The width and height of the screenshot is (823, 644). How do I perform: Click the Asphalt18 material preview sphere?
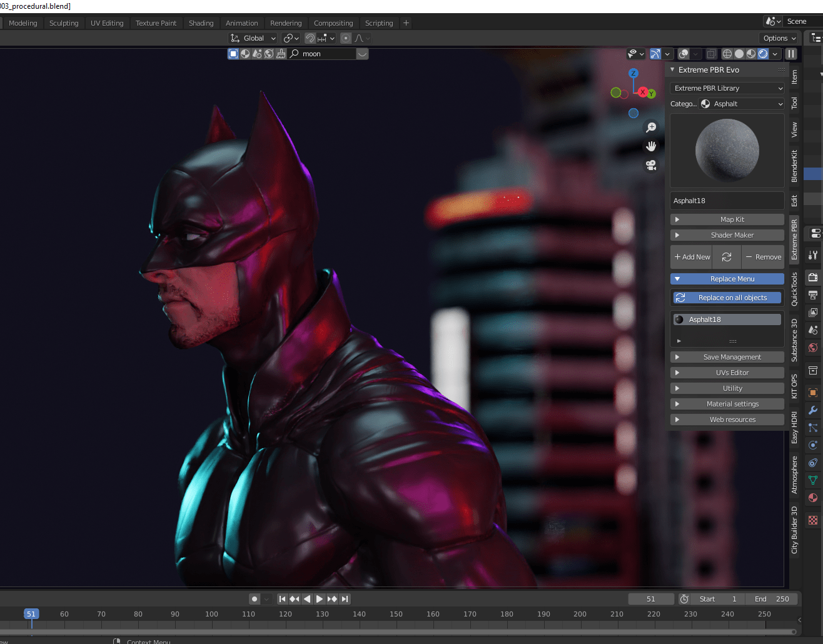[727, 151]
